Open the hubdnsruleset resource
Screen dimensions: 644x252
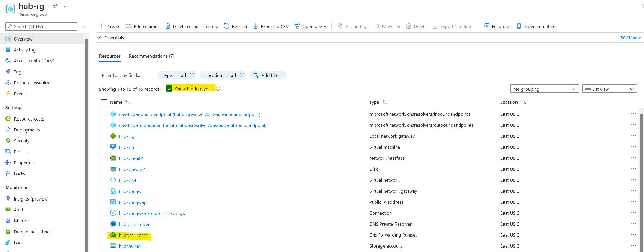[133, 235]
